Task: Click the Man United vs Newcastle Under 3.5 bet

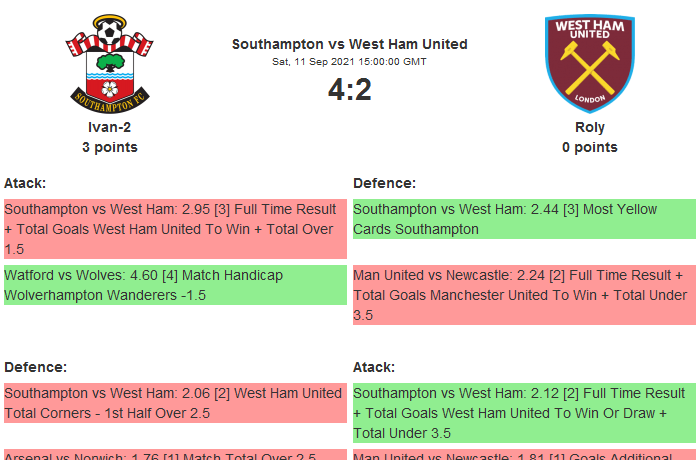Action: click(x=523, y=295)
